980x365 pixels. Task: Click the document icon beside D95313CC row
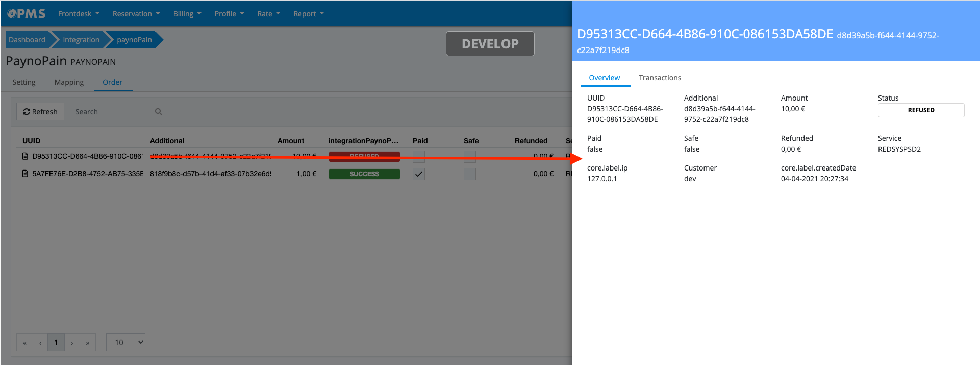click(25, 156)
